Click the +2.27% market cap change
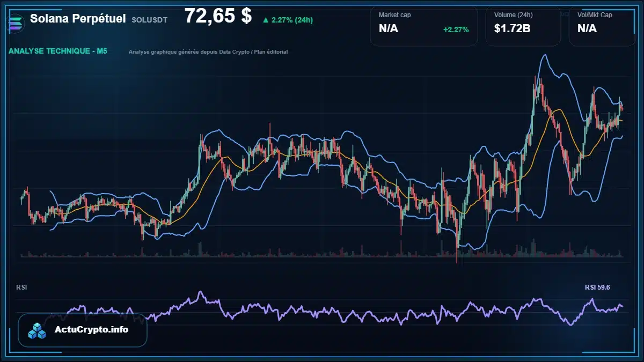 [456, 29]
